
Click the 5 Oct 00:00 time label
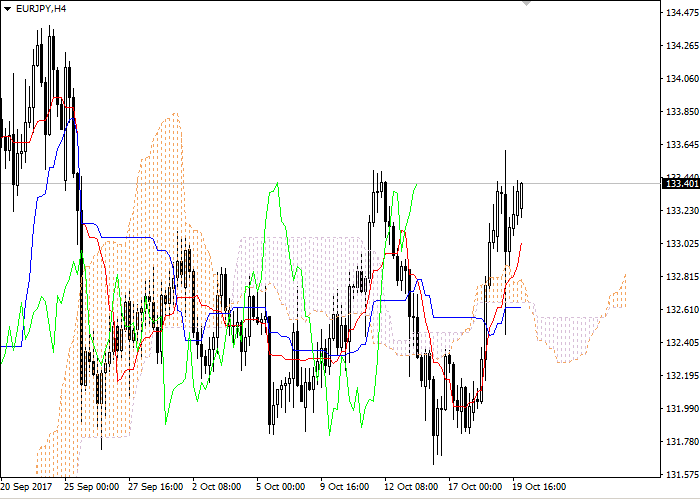(281, 487)
